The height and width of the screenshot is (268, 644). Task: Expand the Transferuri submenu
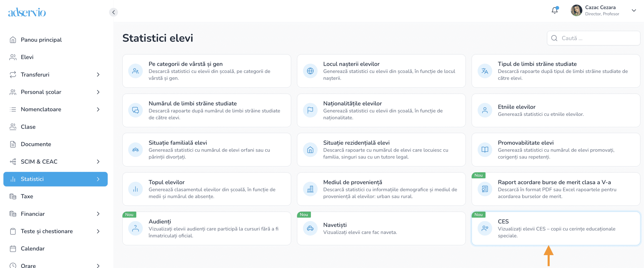98,75
